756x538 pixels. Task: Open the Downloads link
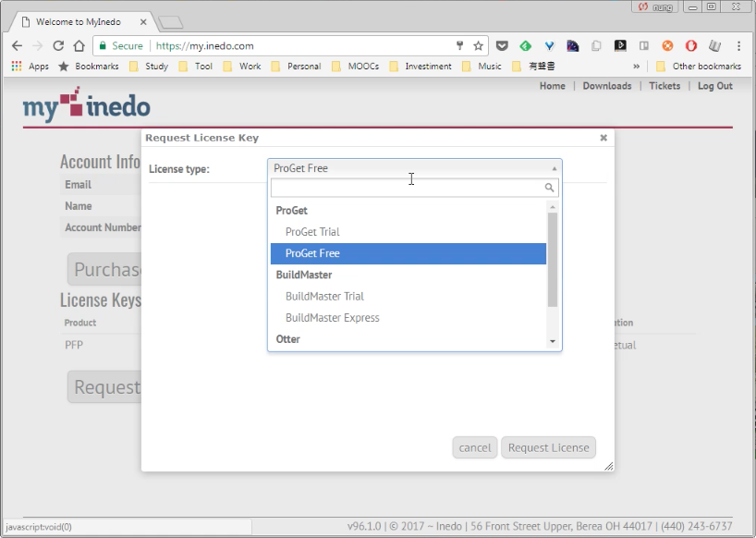(607, 86)
